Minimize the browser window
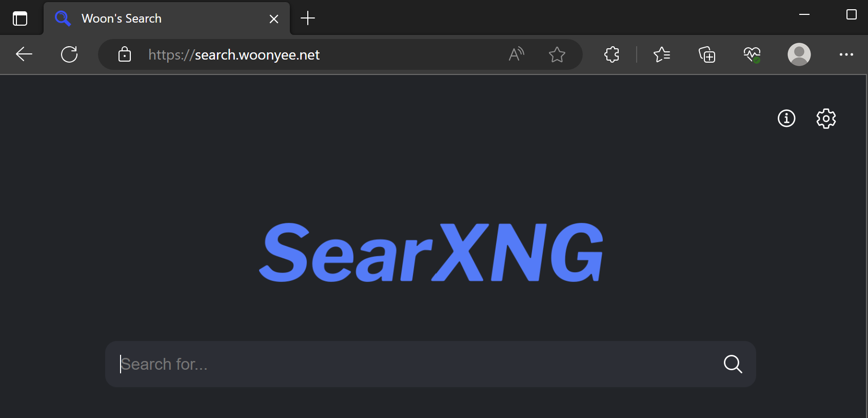 [x=804, y=14]
